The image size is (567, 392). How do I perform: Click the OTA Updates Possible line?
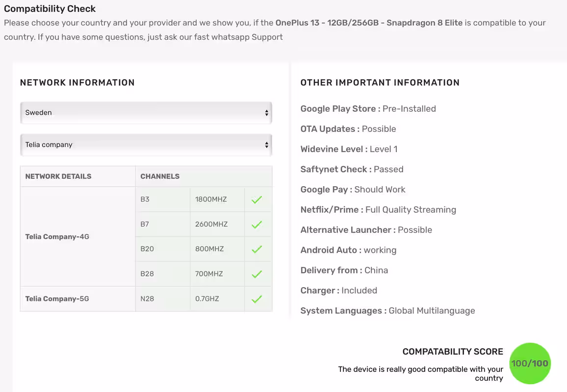click(x=348, y=129)
